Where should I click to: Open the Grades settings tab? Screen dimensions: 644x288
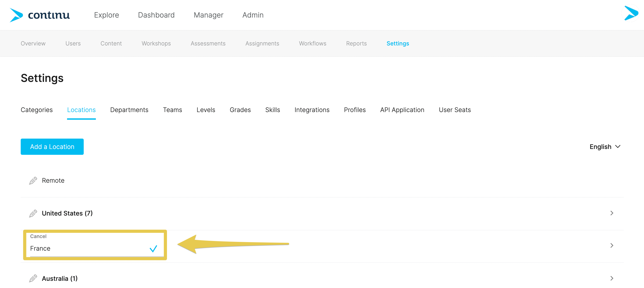click(240, 110)
